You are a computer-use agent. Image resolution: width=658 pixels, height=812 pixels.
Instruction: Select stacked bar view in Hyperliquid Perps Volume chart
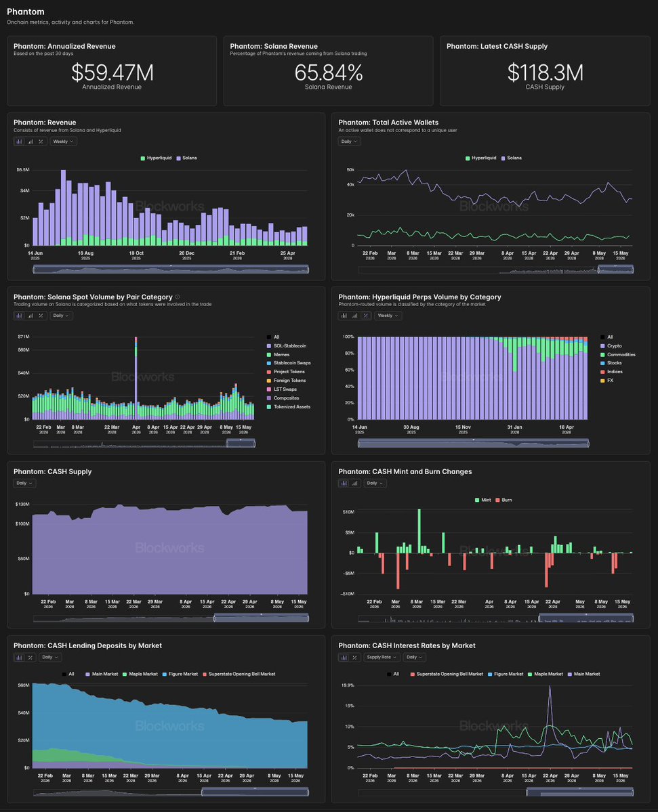[344, 316]
